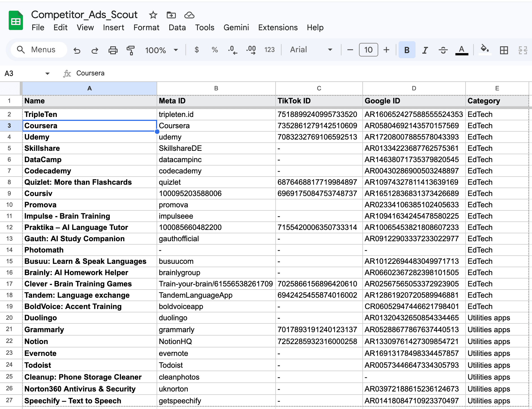This screenshot has width=532, height=409.
Task: Select the paint format tool
Action: click(x=131, y=50)
